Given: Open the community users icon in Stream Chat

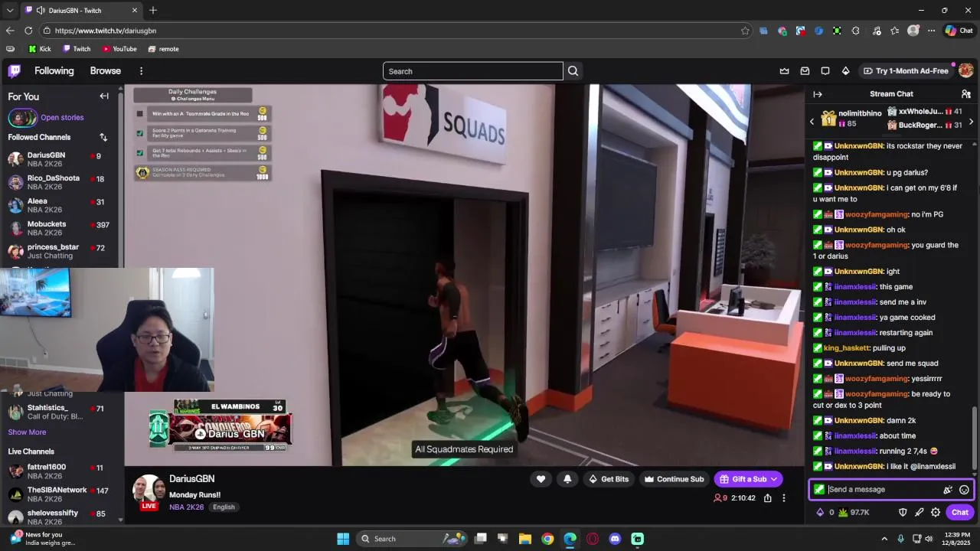Looking at the screenshot, I should click(x=966, y=94).
